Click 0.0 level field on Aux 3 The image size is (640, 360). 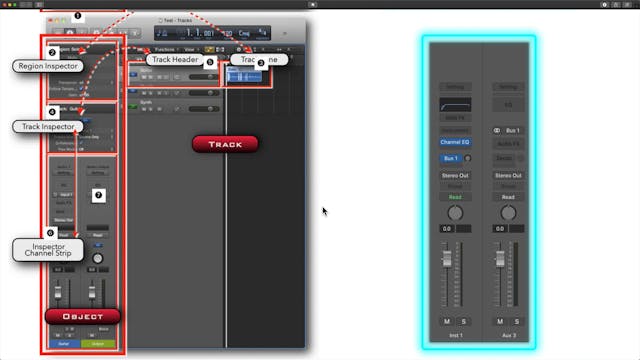point(500,229)
